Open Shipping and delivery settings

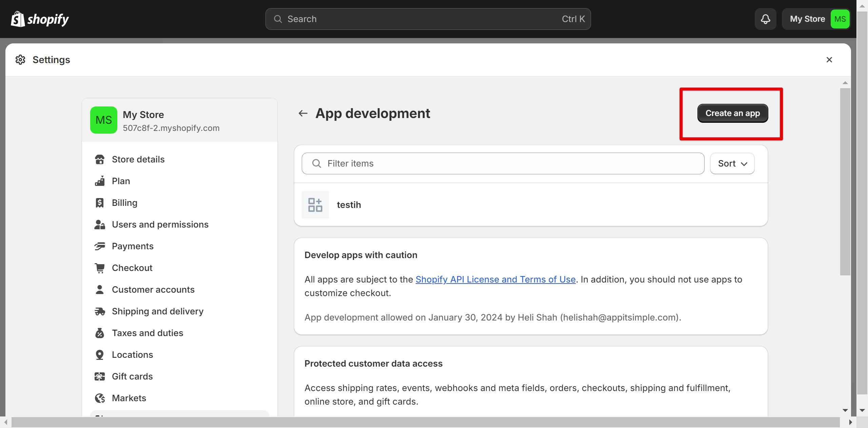point(180,311)
